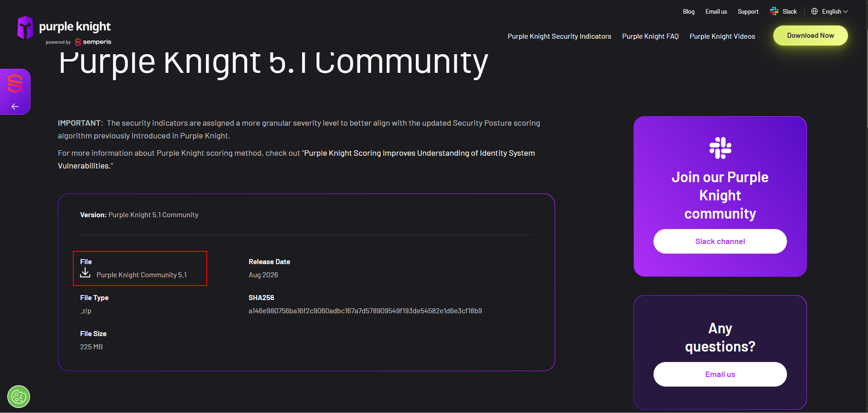The image size is (868, 413).
Task: Click the 'Any questions?' heading
Action: click(720, 337)
